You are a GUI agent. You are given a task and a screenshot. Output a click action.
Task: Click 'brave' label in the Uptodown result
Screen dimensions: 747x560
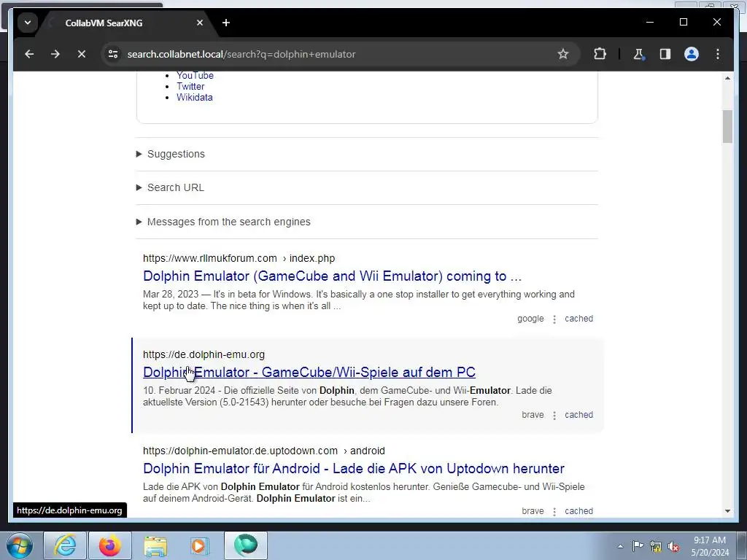click(533, 511)
